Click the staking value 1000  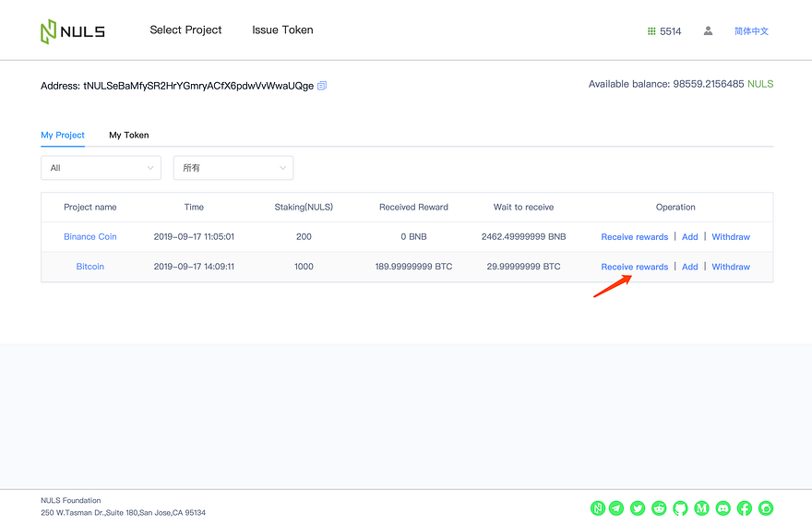tap(304, 267)
